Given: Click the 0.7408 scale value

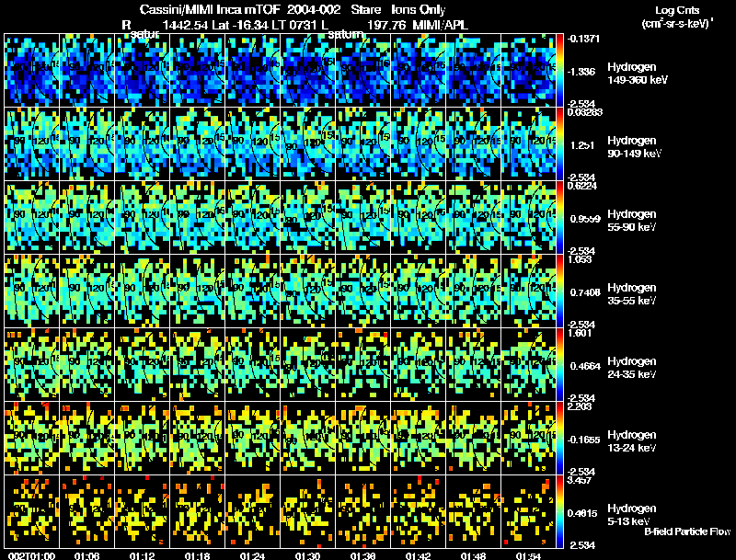Looking at the screenshot, I should point(585,292).
